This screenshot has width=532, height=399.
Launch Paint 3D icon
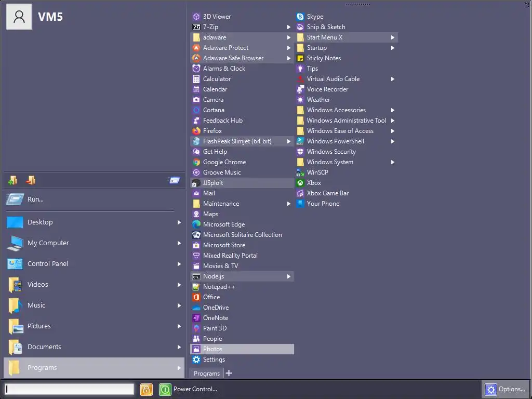pos(196,328)
